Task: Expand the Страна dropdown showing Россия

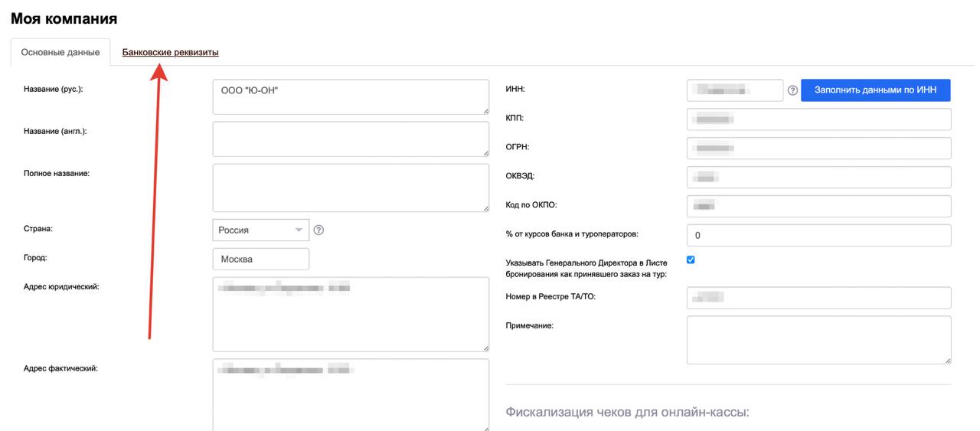Action: [261, 230]
